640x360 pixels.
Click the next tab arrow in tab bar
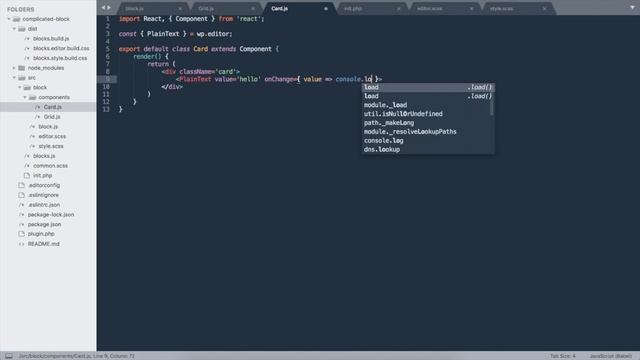(x=109, y=8)
